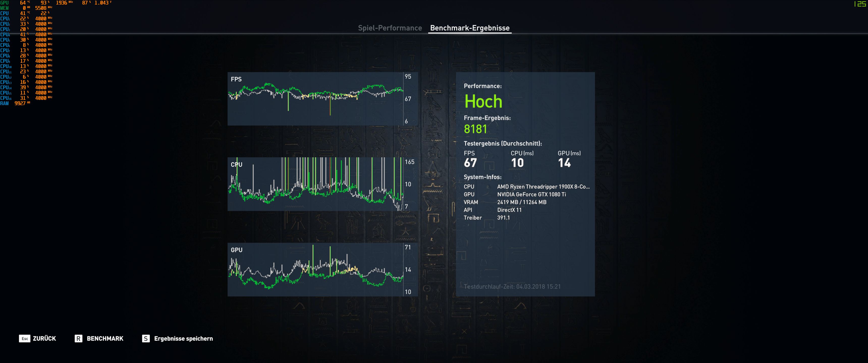Click the NVIDIA GeForce GTX 1080 Ti entry
868x363 pixels.
pos(531,194)
